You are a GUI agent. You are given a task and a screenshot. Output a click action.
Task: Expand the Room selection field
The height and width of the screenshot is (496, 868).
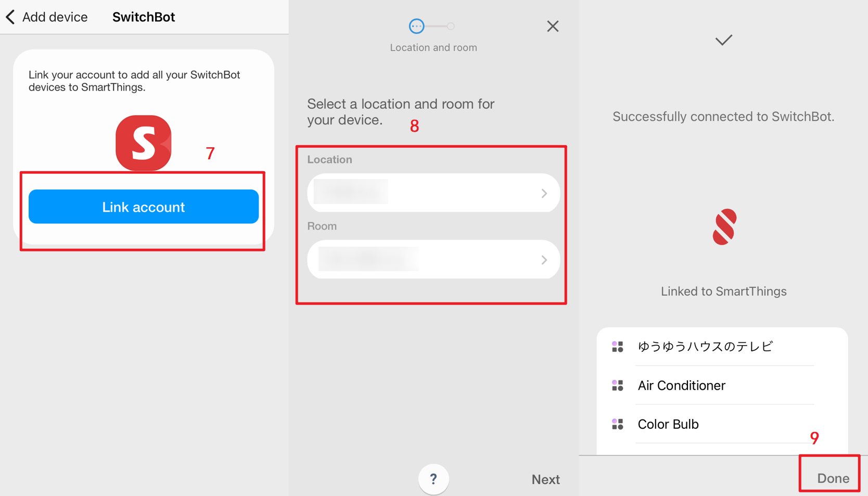(433, 259)
